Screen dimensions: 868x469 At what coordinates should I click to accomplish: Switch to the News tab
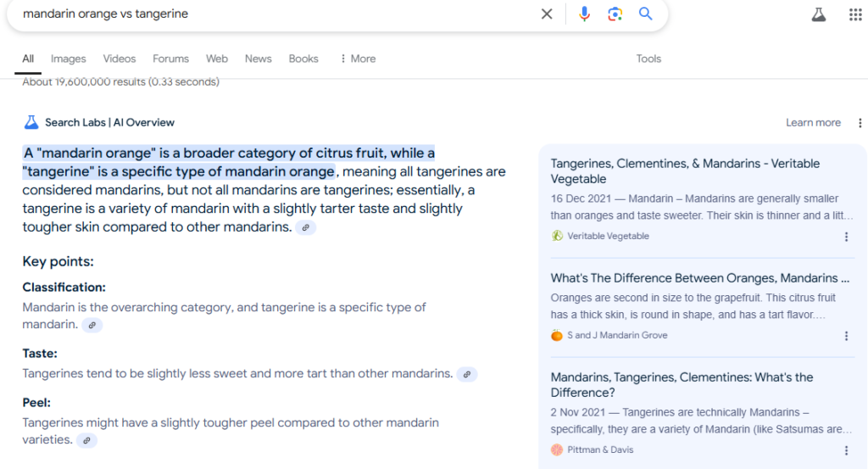click(258, 59)
